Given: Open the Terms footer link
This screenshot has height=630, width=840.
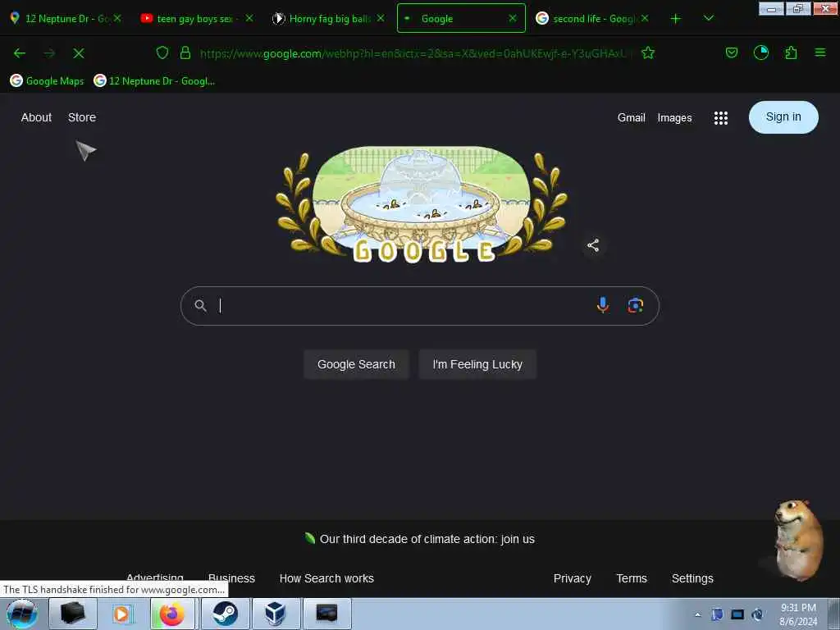Looking at the screenshot, I should pyautogui.click(x=632, y=578).
